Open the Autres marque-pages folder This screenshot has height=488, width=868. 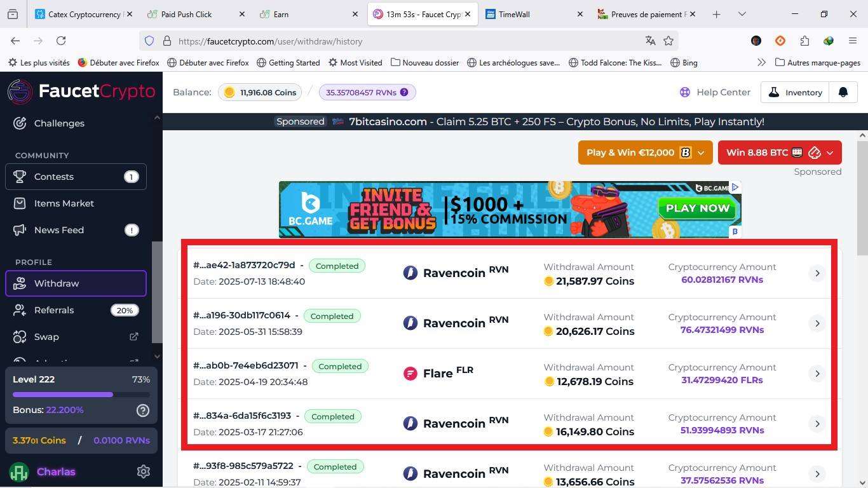(818, 62)
